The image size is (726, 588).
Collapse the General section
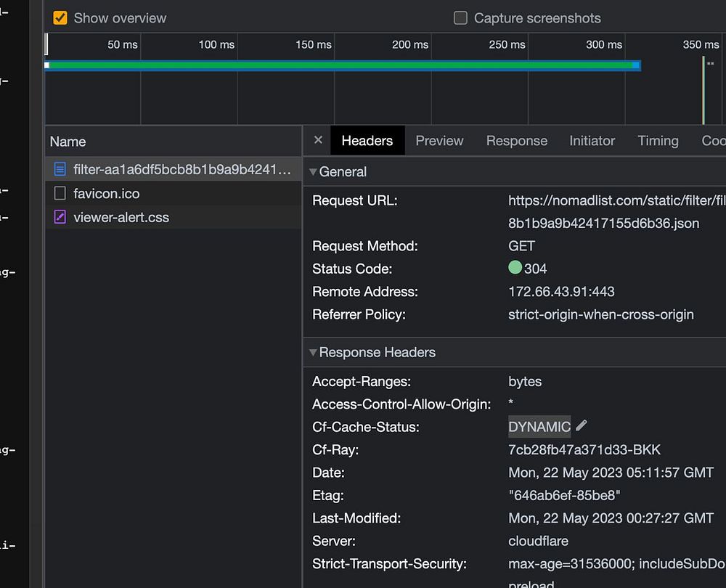[x=314, y=172]
